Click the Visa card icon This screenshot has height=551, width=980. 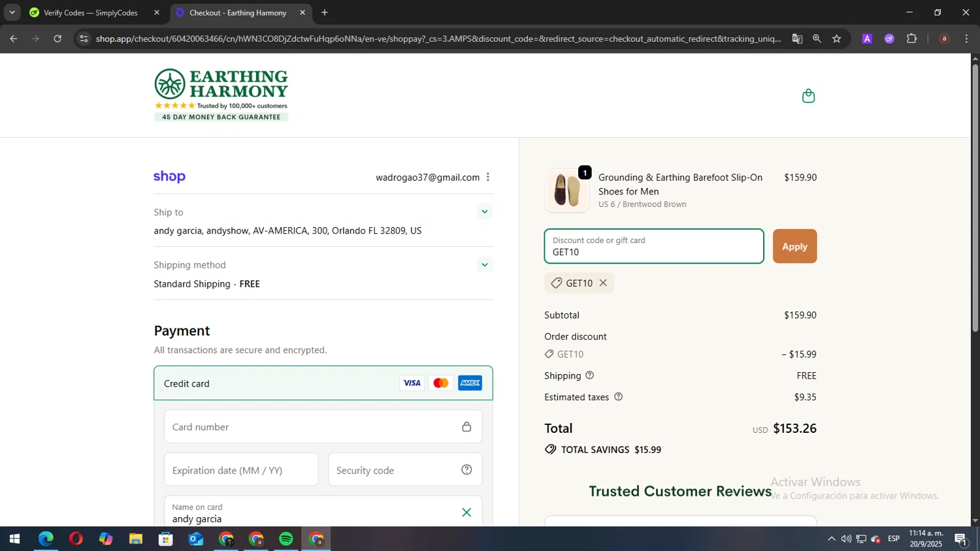click(x=412, y=383)
